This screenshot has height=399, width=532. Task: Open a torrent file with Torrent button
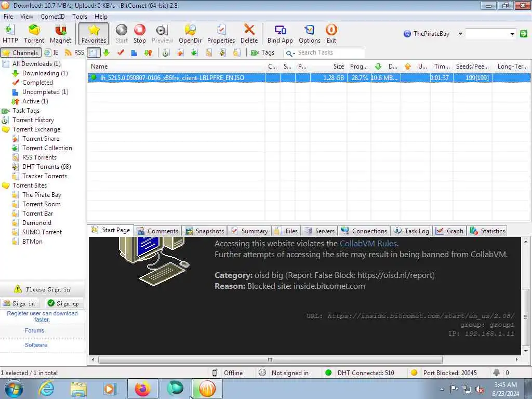click(x=34, y=34)
